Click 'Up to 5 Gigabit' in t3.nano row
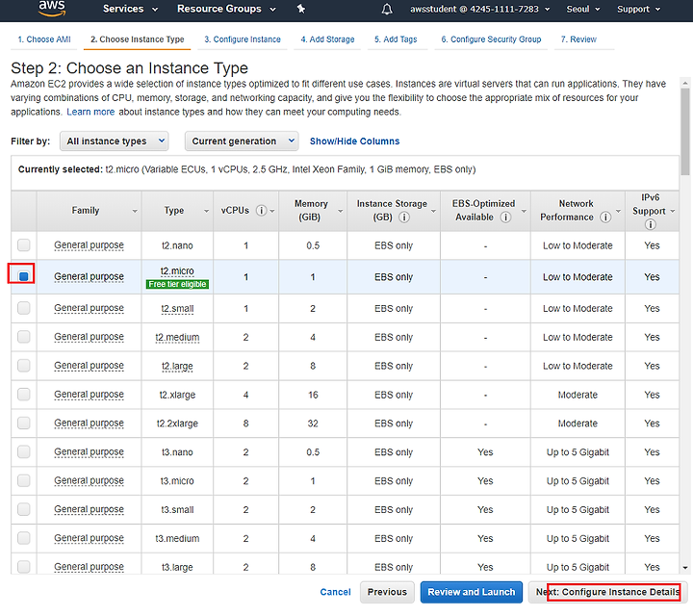This screenshot has width=693, height=616. [577, 452]
